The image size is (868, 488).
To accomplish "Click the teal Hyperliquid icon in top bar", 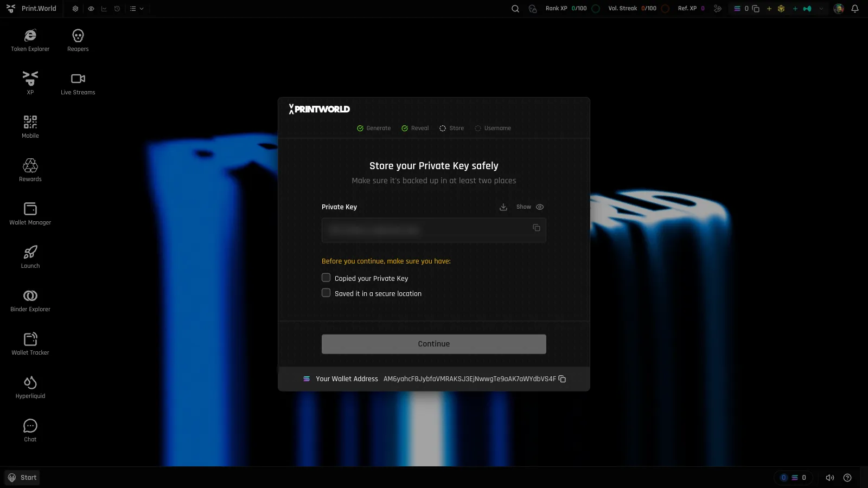I will 807,9.
